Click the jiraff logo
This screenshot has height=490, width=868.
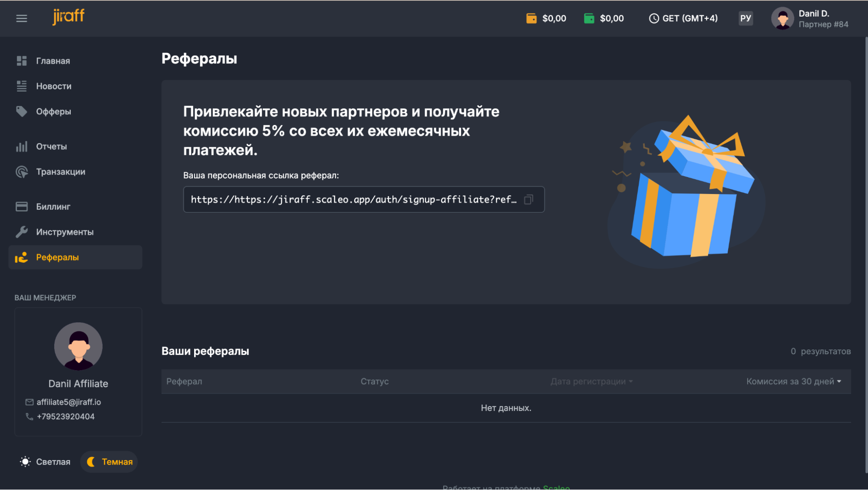pyautogui.click(x=69, y=16)
